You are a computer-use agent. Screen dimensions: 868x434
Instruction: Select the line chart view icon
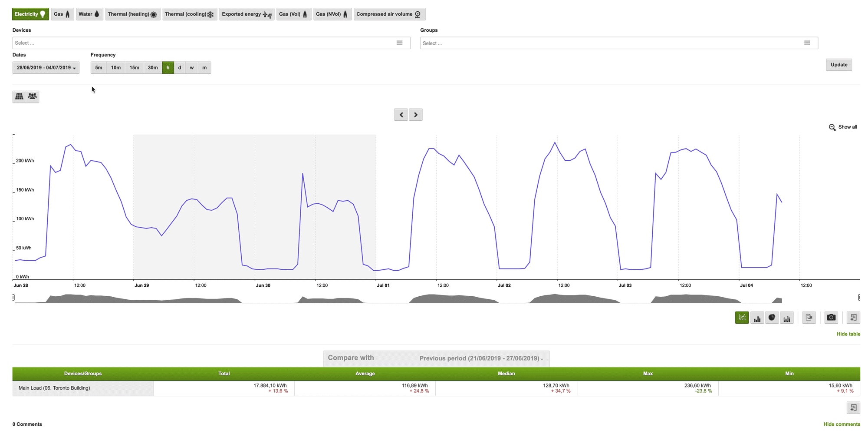[742, 318]
